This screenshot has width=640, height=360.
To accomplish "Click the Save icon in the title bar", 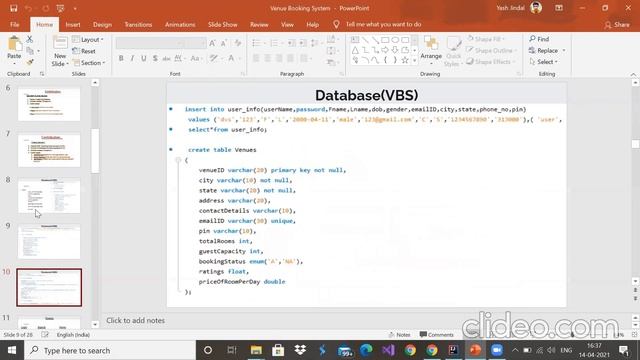I will tap(13, 8).
